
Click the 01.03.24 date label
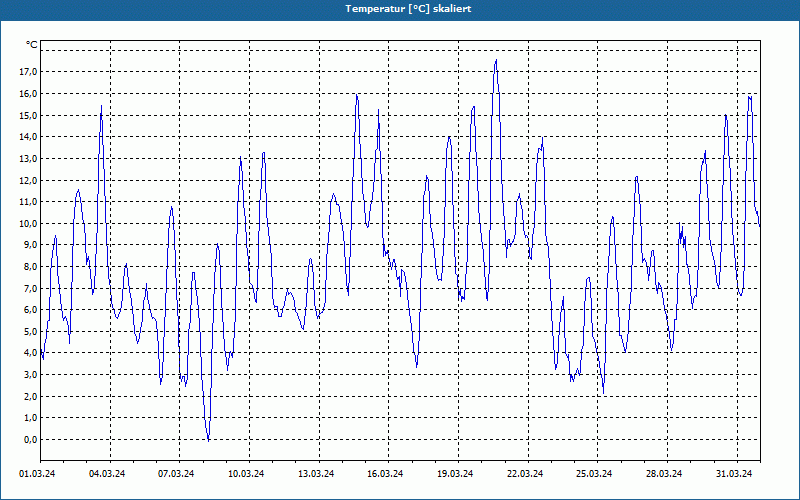tap(37, 474)
